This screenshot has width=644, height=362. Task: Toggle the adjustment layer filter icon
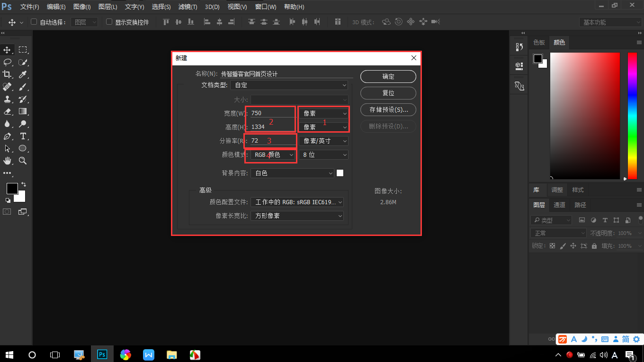[x=593, y=220]
